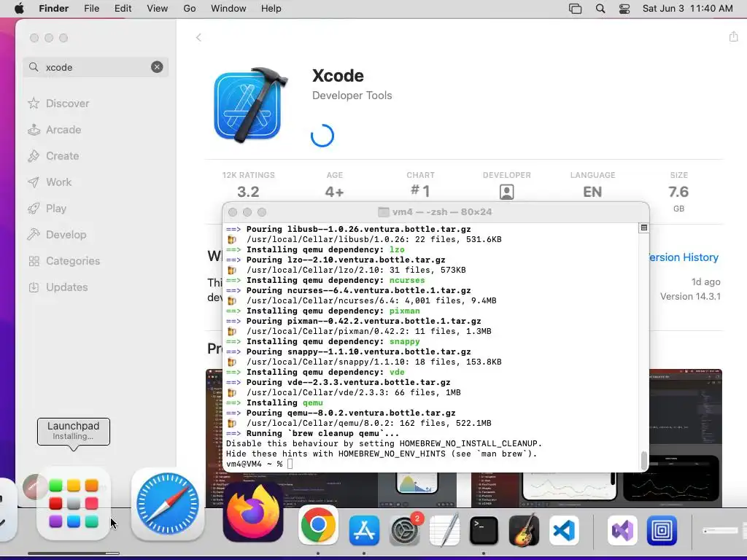Open the Help menu
The width and height of the screenshot is (747, 560).
point(271,9)
